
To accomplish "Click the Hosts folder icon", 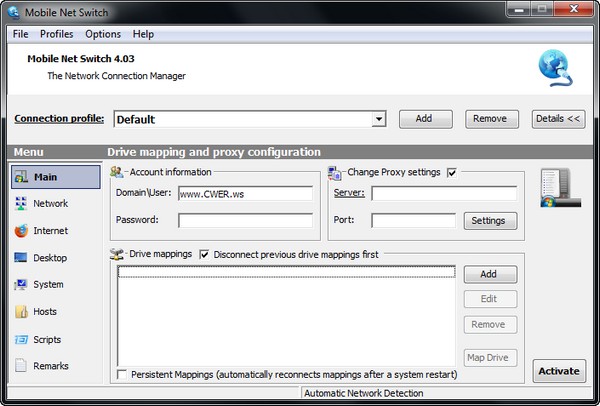I will tap(21, 311).
